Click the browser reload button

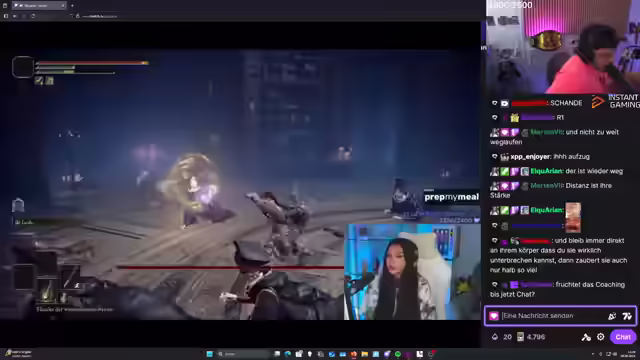(33, 16)
